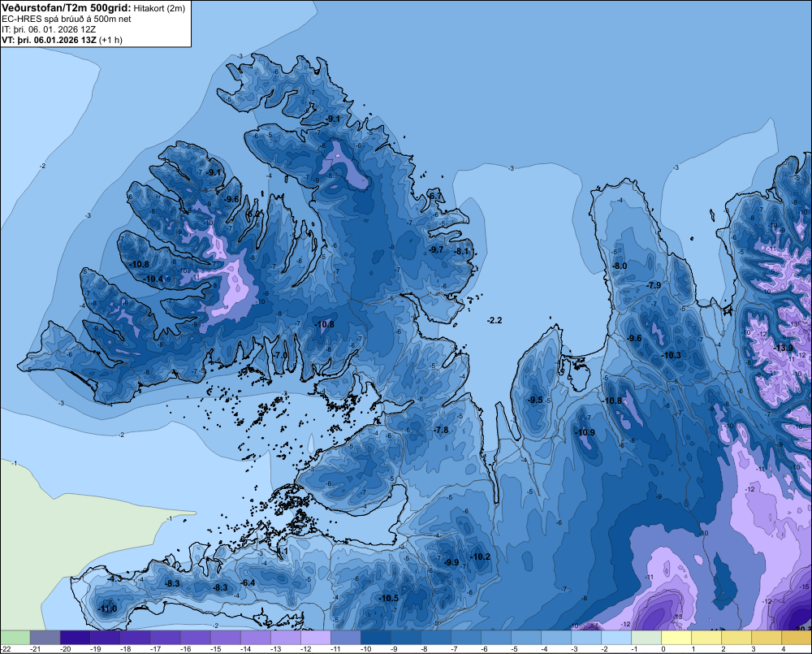
Task: Click the '-14' tick label on the color bar
Action: (245, 649)
